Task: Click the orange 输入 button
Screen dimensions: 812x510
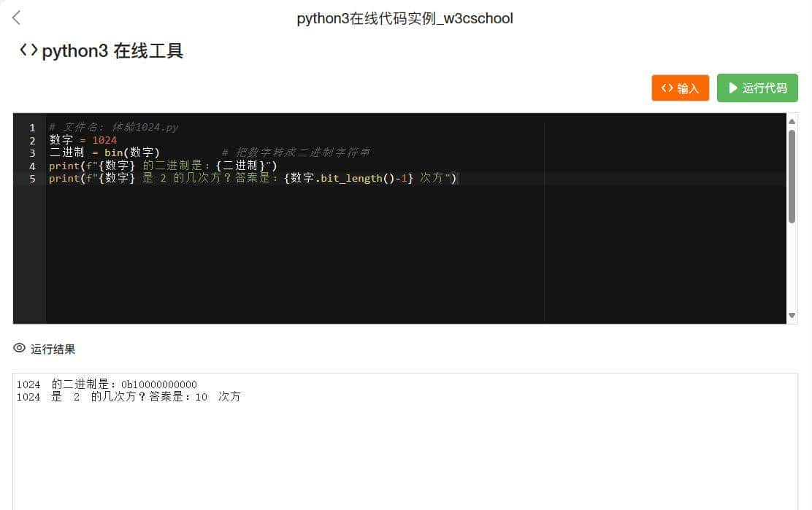Action: [681, 88]
